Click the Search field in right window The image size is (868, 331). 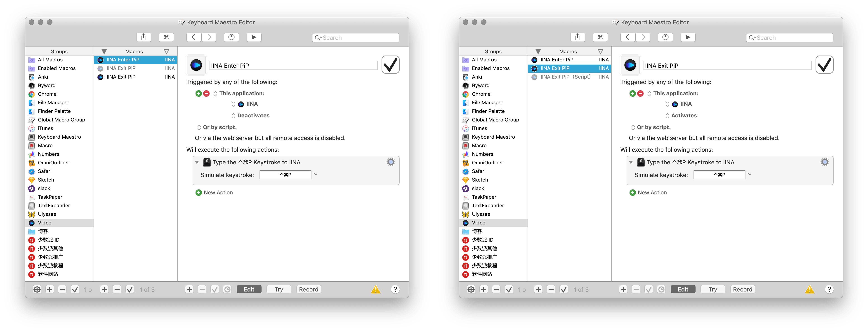pyautogui.click(x=790, y=38)
